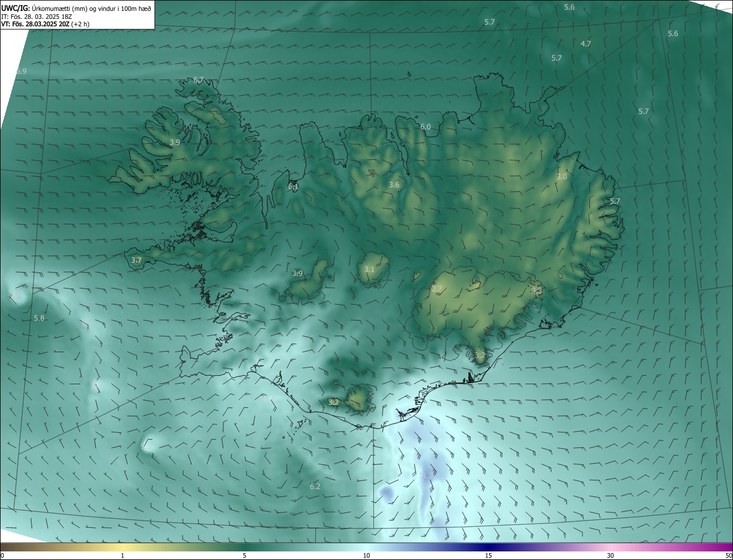Viewport: 733px width, 560px height.
Task: Click the 3.9 value beside Langjökull glacier
Action: (297, 274)
